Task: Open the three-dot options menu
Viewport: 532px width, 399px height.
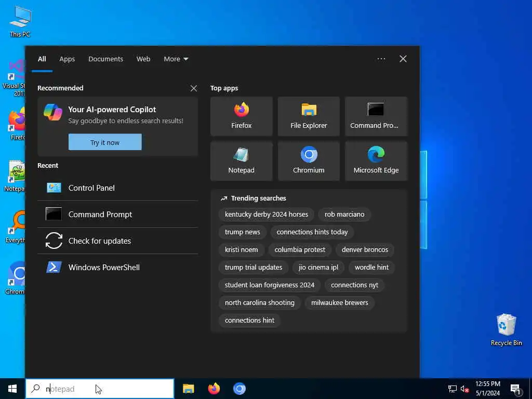Action: click(381, 59)
